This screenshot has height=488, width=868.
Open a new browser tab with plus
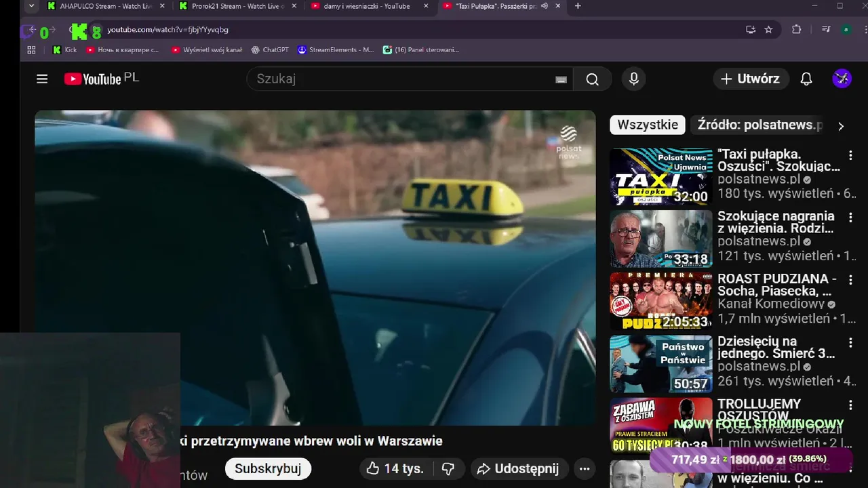point(578,6)
